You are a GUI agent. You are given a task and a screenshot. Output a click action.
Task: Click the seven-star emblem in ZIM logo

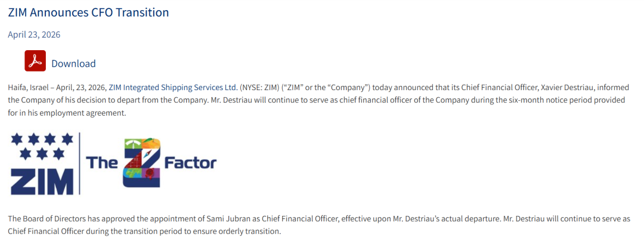[42, 147]
